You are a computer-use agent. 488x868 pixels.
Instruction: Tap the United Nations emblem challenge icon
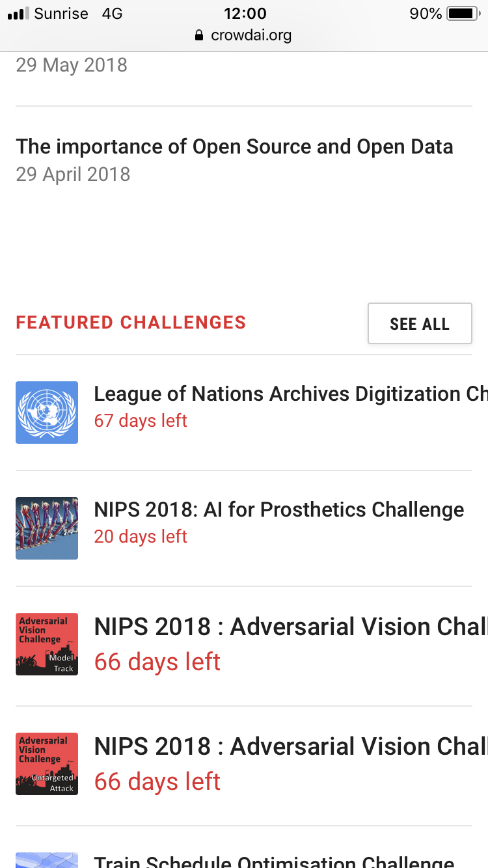pyautogui.click(x=47, y=413)
